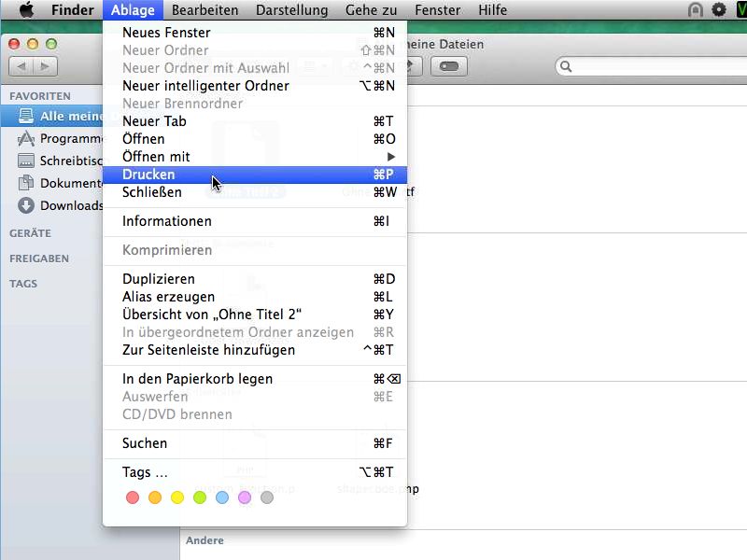Go back with the toolbar back arrow
This screenshot has height=560, width=747.
[x=21, y=66]
